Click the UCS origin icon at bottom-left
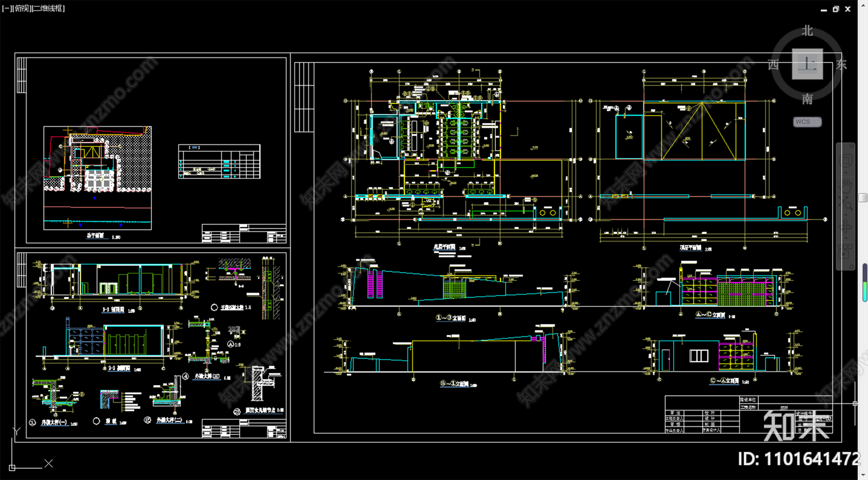This screenshot has height=480, width=868. pos(12,467)
